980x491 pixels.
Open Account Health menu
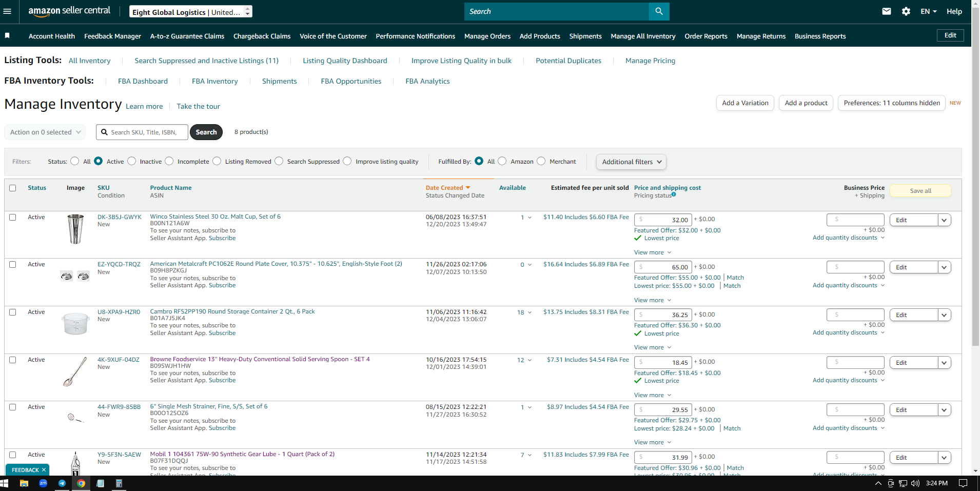(x=52, y=36)
